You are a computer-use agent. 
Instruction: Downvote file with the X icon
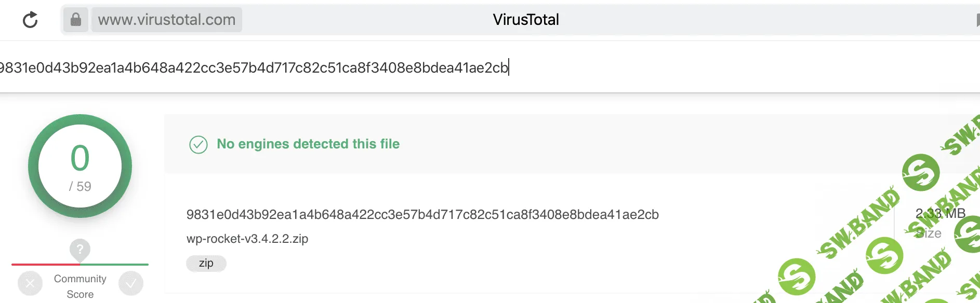(x=30, y=283)
